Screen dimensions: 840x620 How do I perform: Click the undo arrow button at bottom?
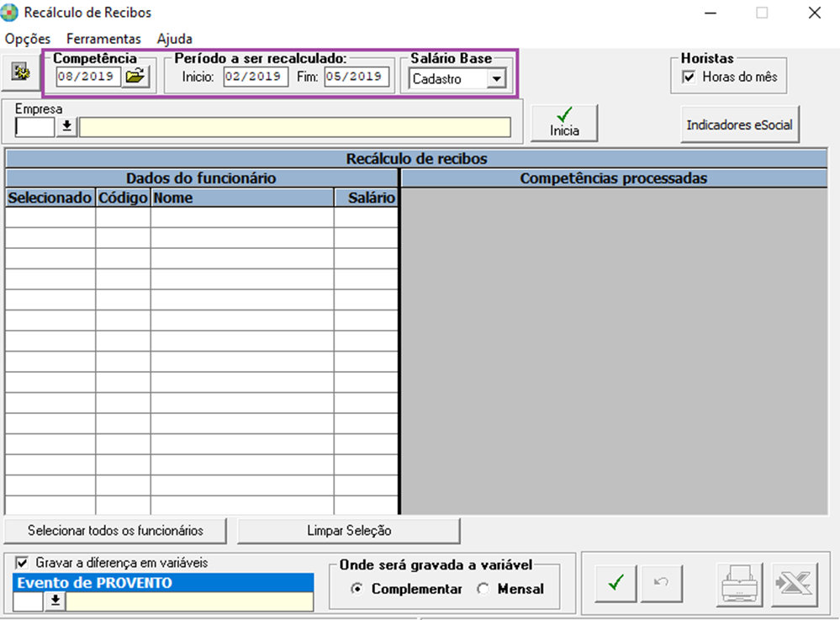tap(662, 583)
